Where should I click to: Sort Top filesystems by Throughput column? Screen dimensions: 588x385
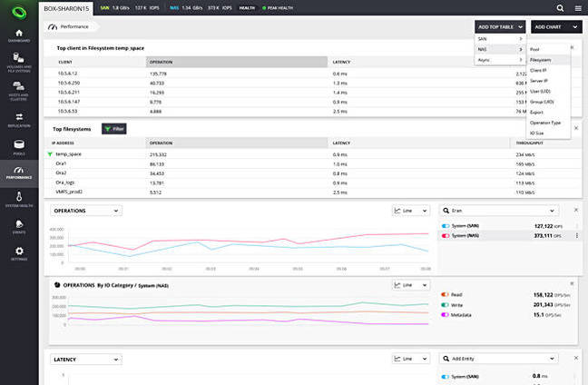[530, 143]
